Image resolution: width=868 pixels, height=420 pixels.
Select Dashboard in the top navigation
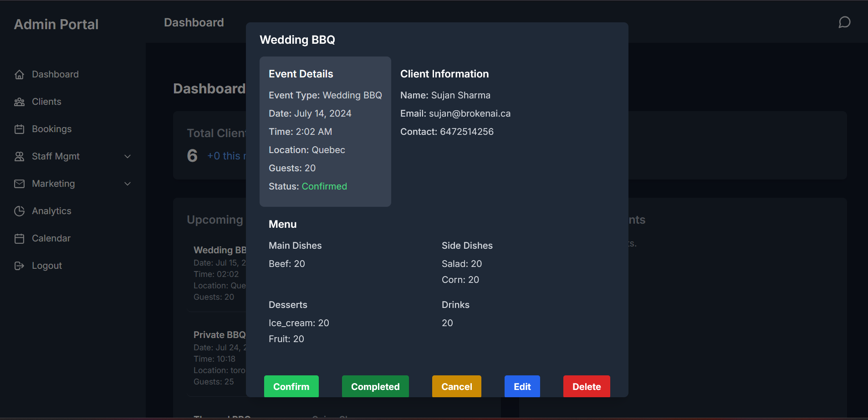point(194,22)
